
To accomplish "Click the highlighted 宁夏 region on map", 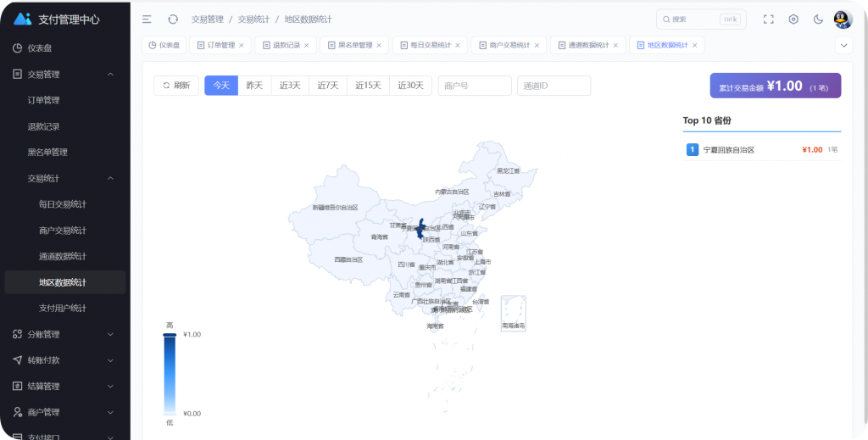I will pyautogui.click(x=420, y=229).
